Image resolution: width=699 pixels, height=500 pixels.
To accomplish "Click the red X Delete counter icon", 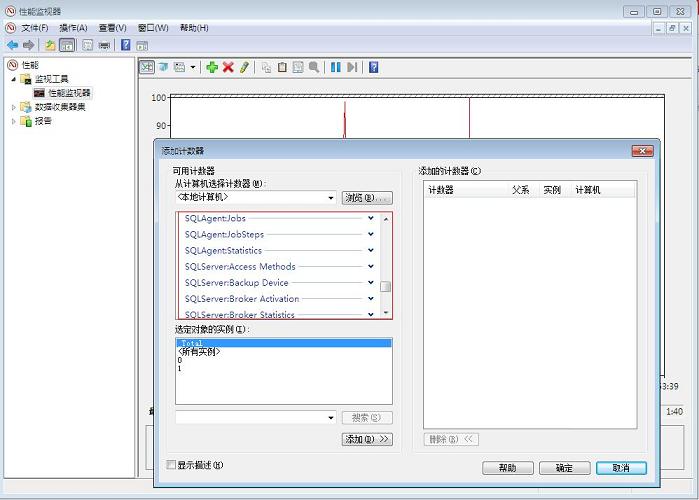I will 228,67.
